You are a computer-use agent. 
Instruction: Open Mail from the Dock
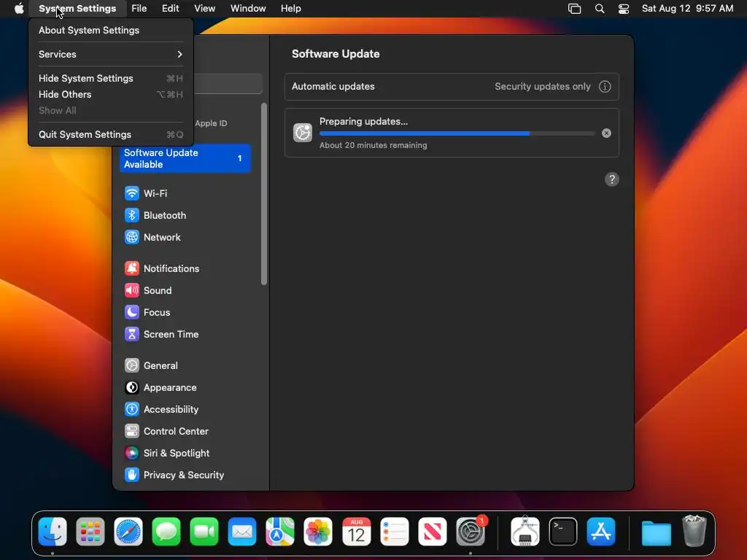(x=242, y=532)
